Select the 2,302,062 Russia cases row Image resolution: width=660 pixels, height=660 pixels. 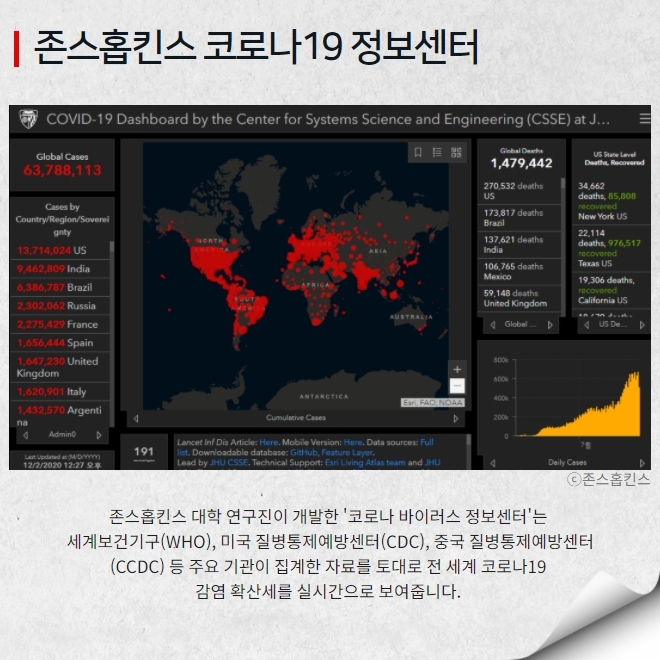click(60, 306)
